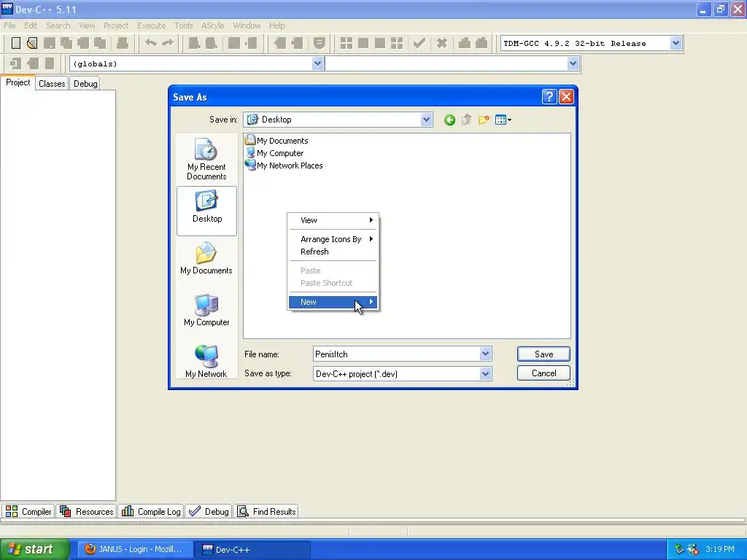Click the Up One Level folder icon

[466, 120]
